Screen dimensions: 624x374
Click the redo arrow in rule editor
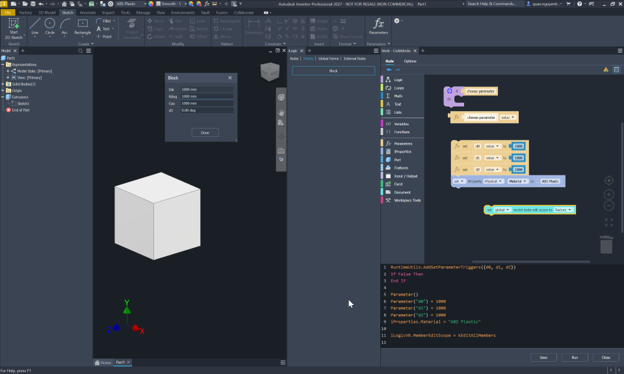(x=398, y=70)
